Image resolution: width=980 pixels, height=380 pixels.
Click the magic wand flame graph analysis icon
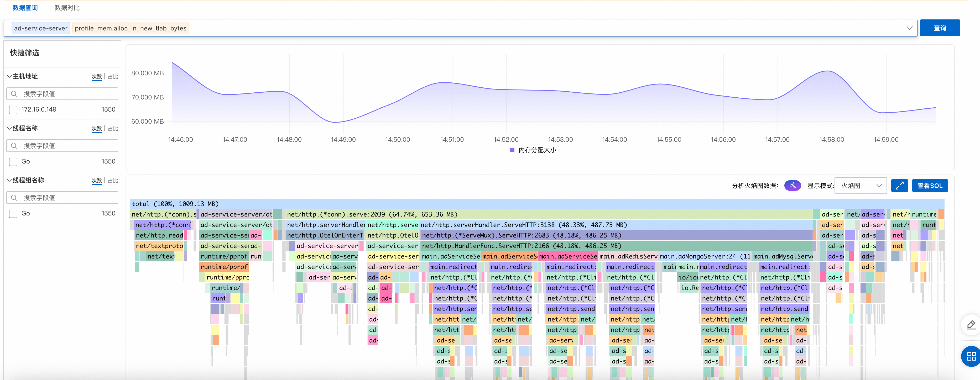click(x=793, y=186)
